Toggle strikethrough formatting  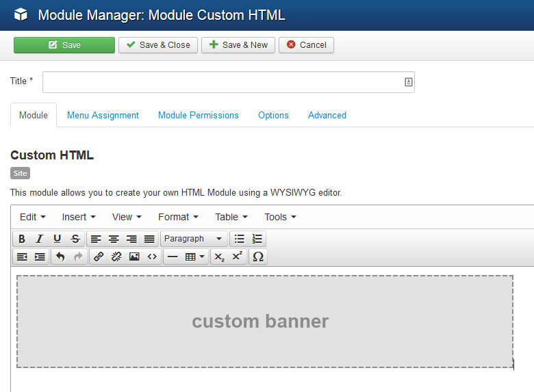tap(75, 239)
